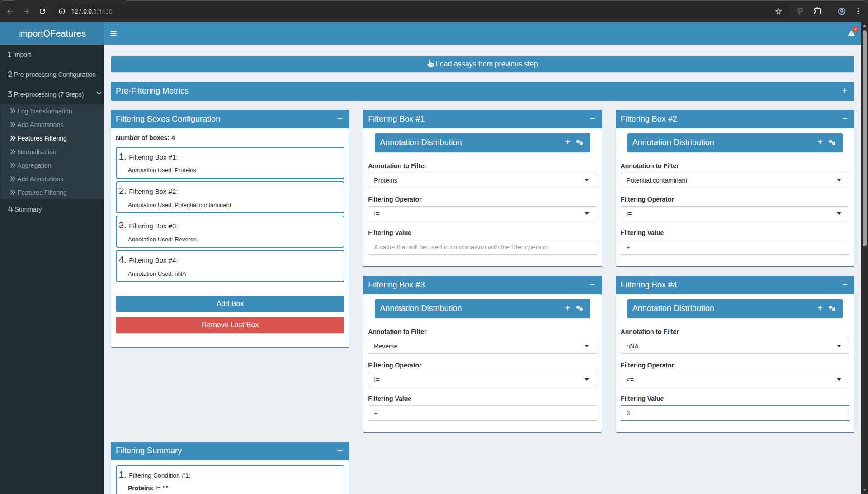Open Annotation Distribution settings gears in Box #4
This screenshot has width=868, height=494.
point(832,308)
